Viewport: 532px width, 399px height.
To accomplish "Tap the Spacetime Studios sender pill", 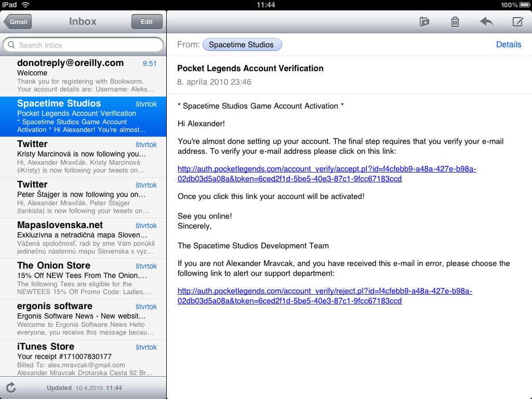I will coord(242,45).
